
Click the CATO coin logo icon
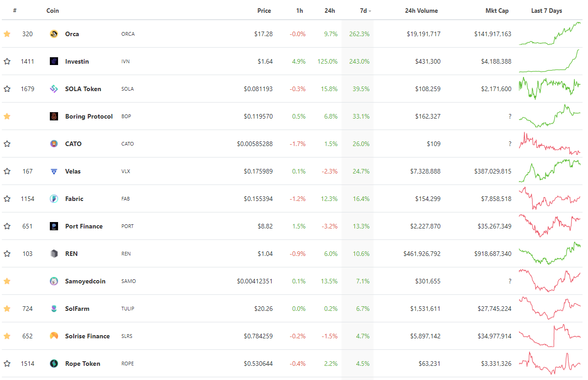pyautogui.click(x=54, y=144)
